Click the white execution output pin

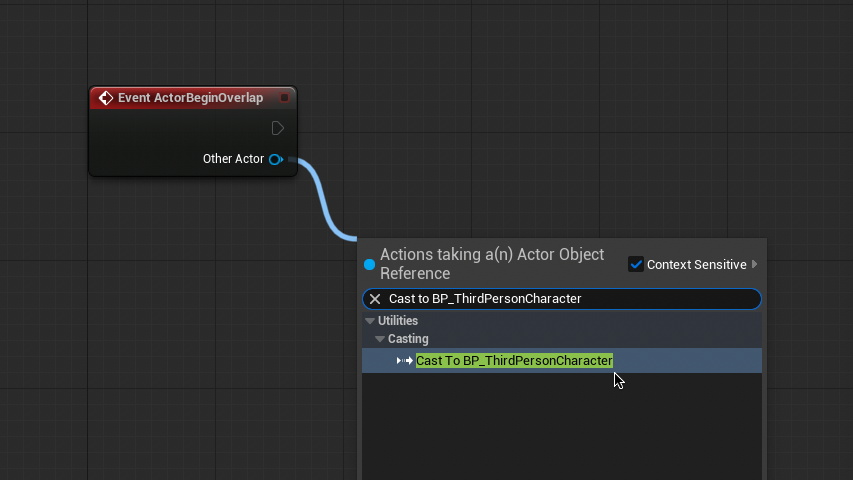(278, 128)
